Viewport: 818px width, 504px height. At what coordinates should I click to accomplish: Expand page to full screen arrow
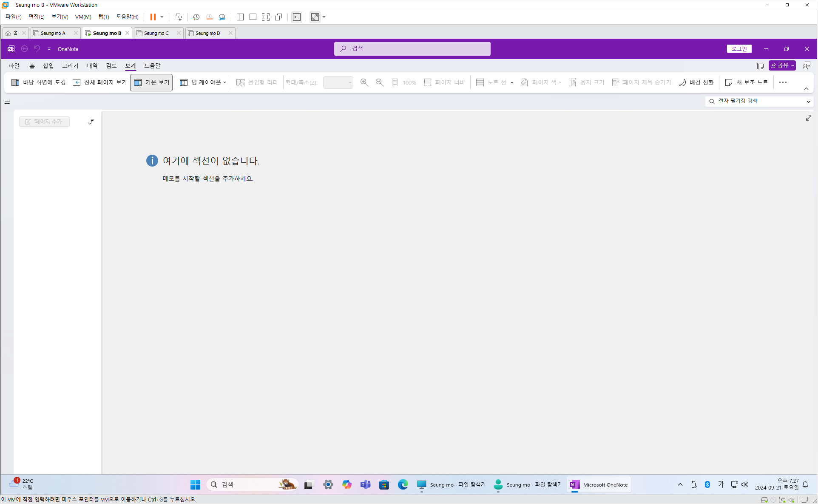click(808, 118)
